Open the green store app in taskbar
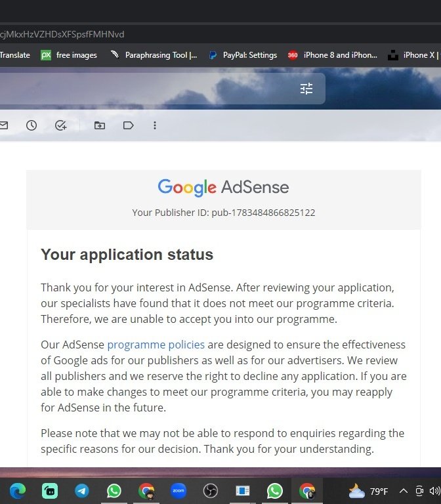This screenshot has width=441, height=504. point(50,491)
